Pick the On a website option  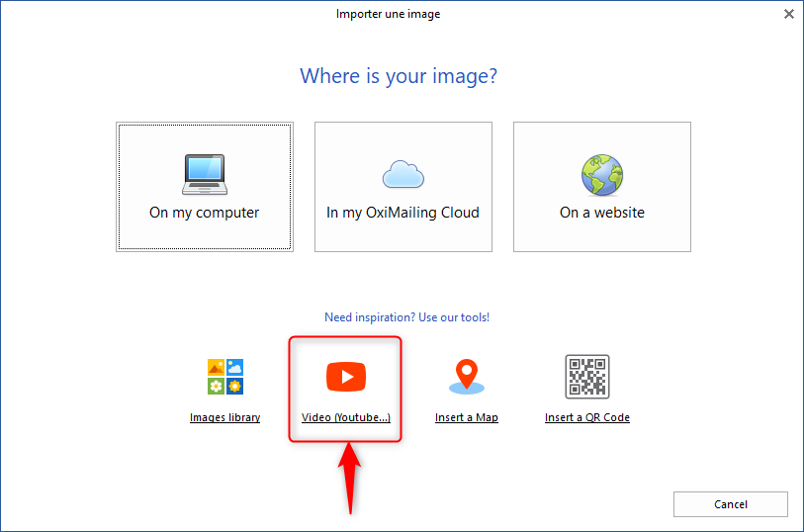tap(602, 187)
